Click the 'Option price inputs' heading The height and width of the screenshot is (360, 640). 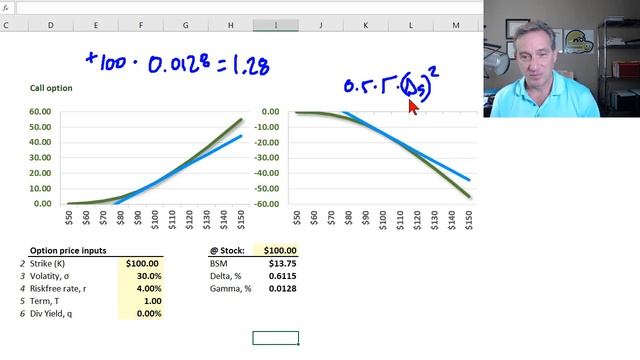tap(68, 251)
